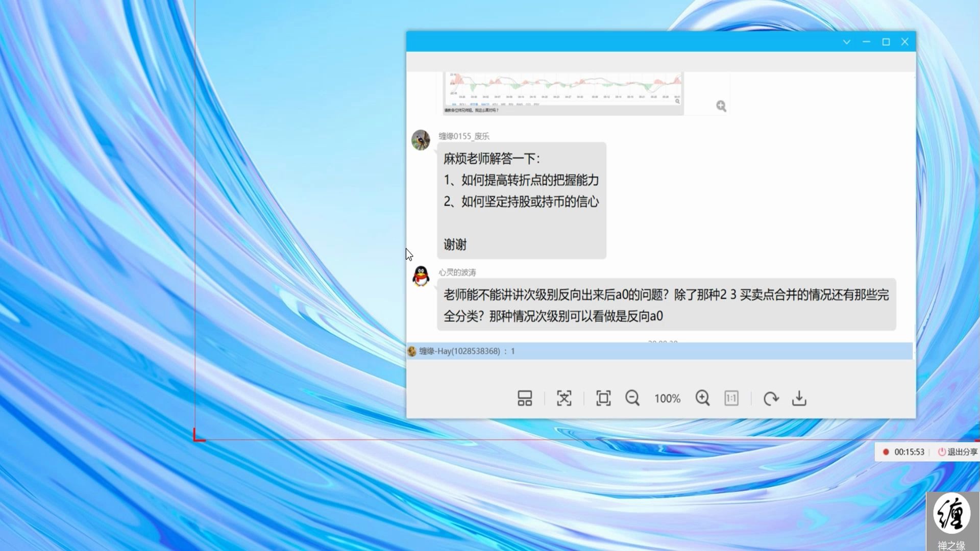Click the recording timer 00:15:53

click(909, 452)
